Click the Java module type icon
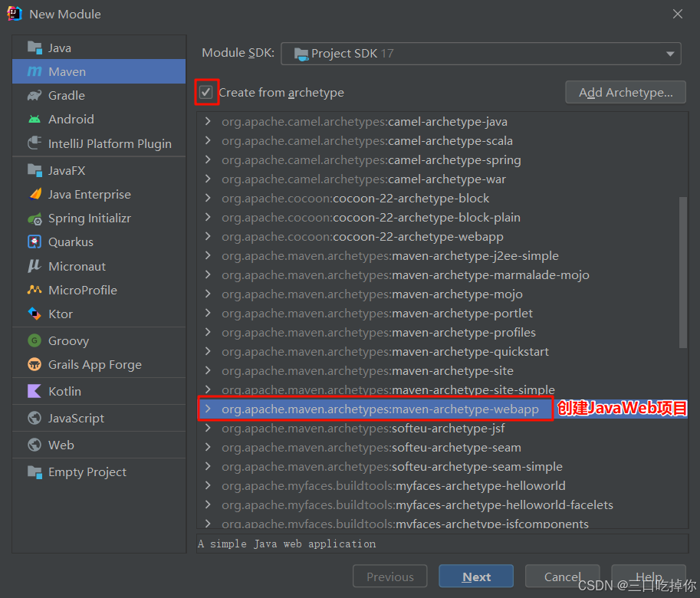This screenshot has width=700, height=598. (x=35, y=48)
